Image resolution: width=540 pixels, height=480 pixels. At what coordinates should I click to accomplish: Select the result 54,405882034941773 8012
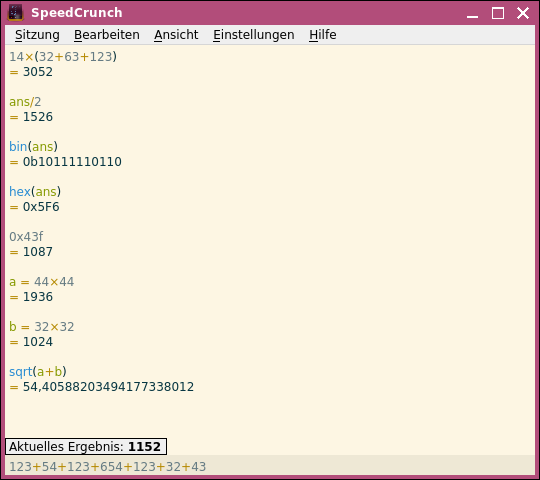tap(108, 387)
